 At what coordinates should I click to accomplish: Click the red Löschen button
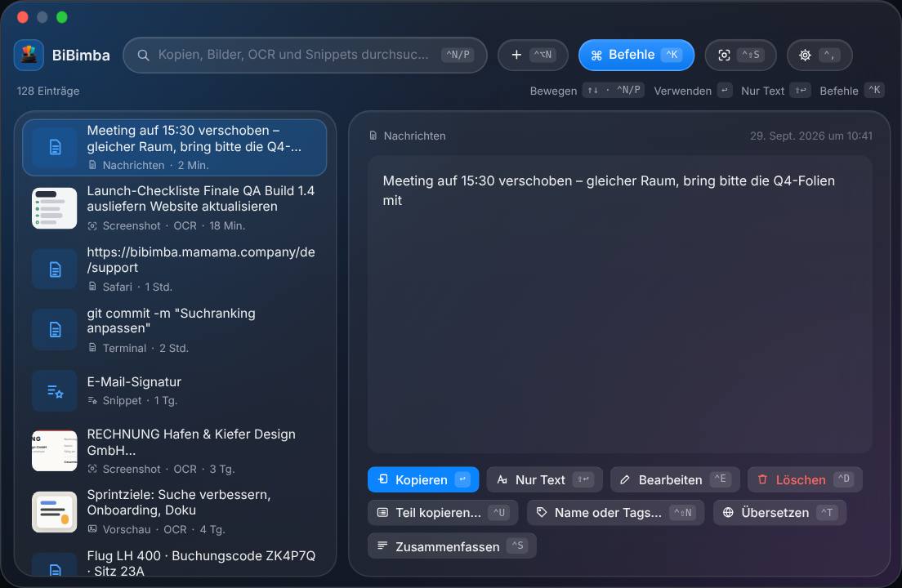805,479
